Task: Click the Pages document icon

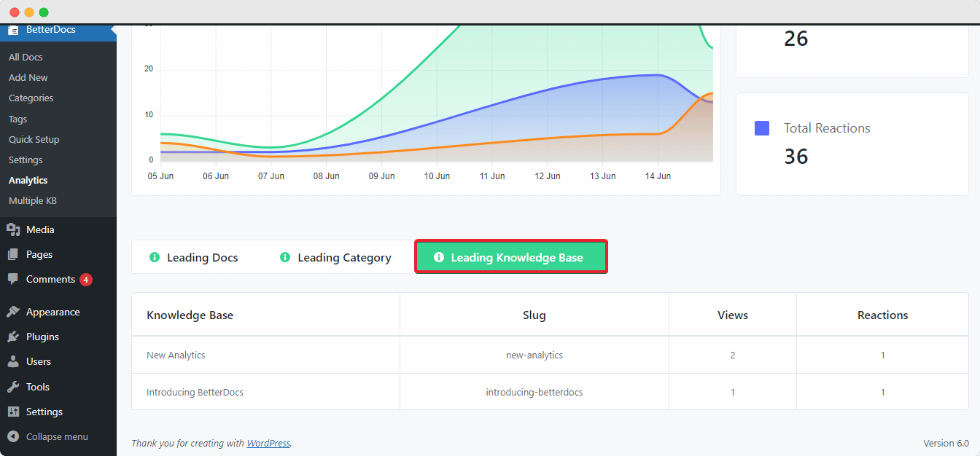Action: tap(12, 253)
